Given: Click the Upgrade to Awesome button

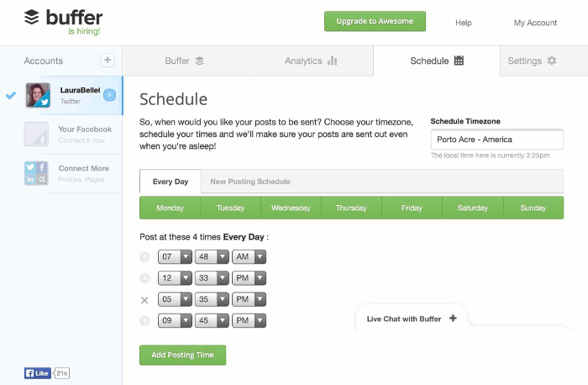Looking at the screenshot, I should [375, 21].
